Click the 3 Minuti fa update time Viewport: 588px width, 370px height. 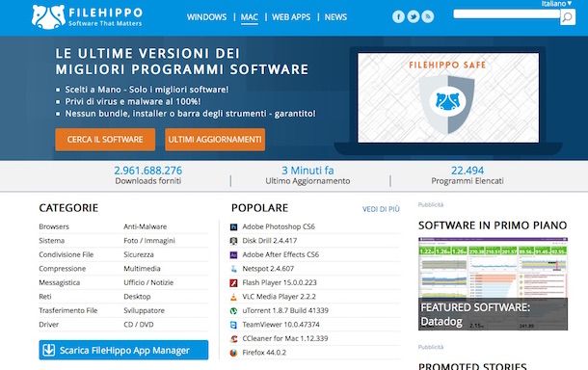click(307, 171)
